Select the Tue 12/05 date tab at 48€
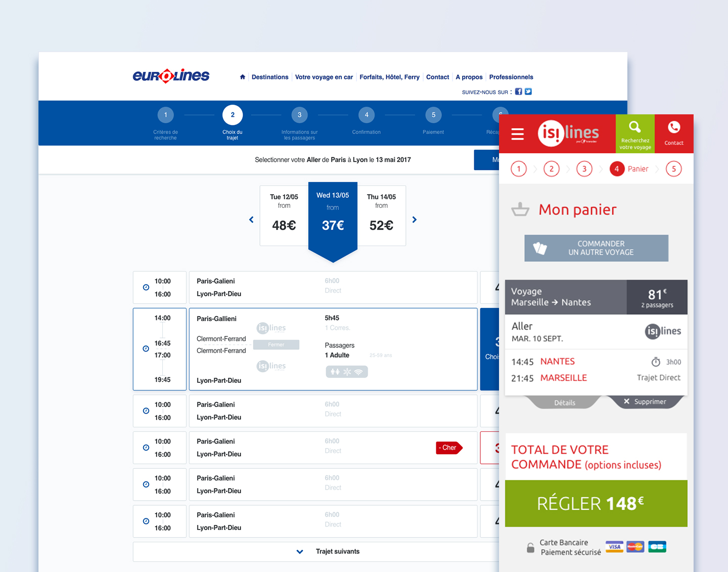728x572 pixels. [x=284, y=215]
